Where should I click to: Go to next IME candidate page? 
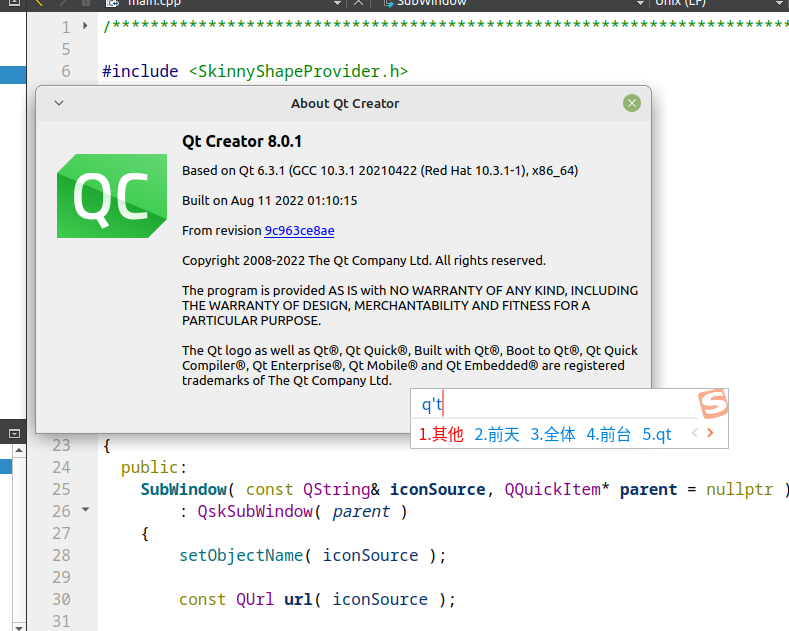coord(711,433)
